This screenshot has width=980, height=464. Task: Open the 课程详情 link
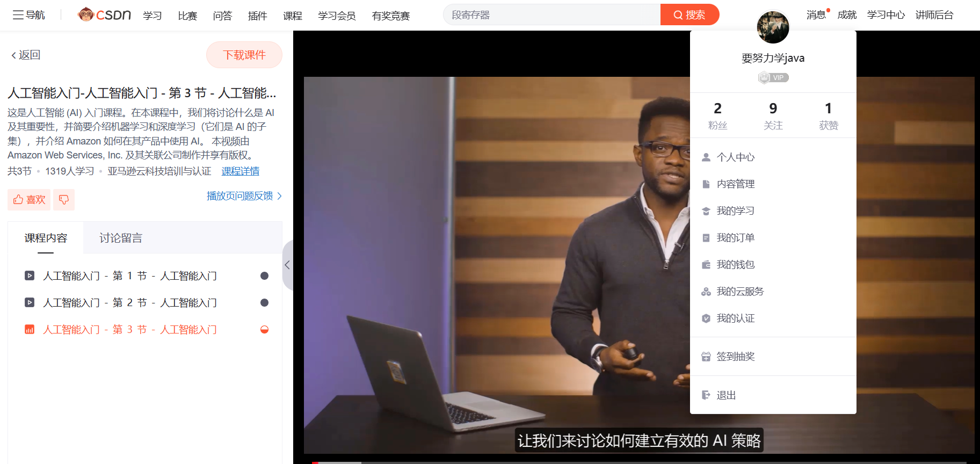click(x=241, y=171)
